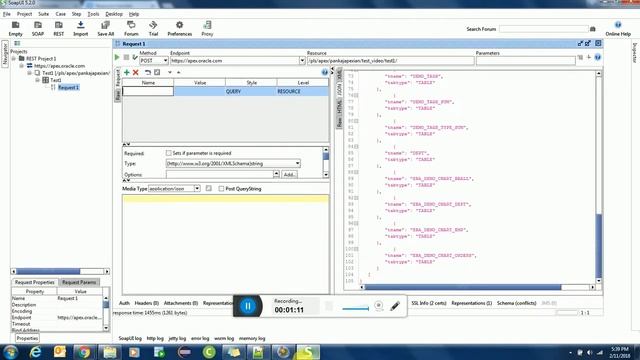Open the Endpoint dropdown arrow

pos(302,60)
